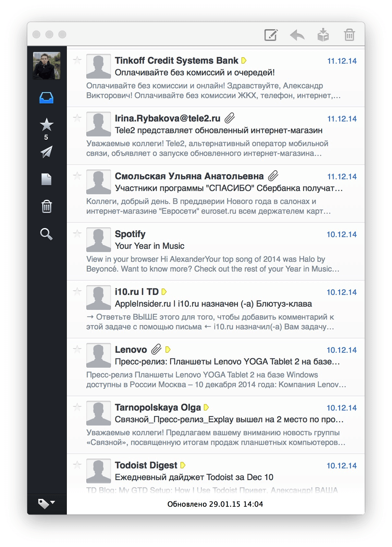Click sender avatar of Spotify email
This screenshot has height=547, width=392.
[99, 240]
